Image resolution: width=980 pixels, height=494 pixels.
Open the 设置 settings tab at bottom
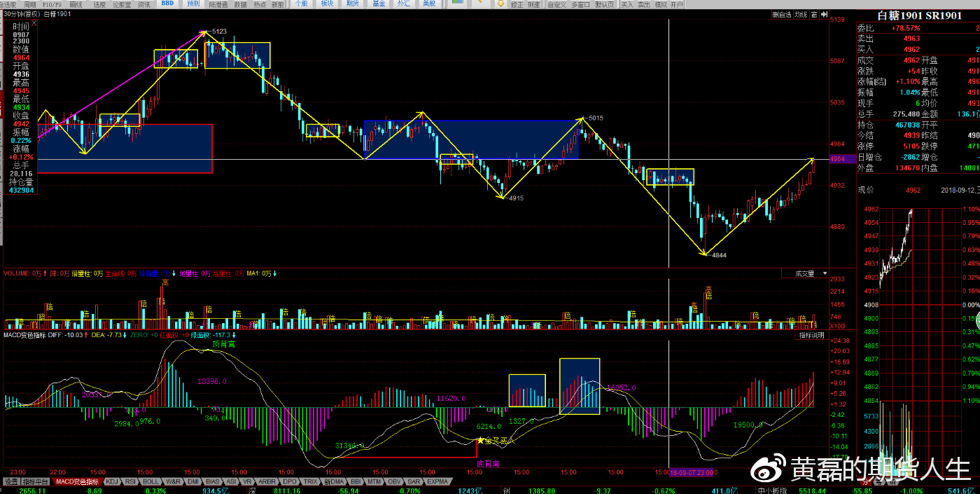[10, 482]
